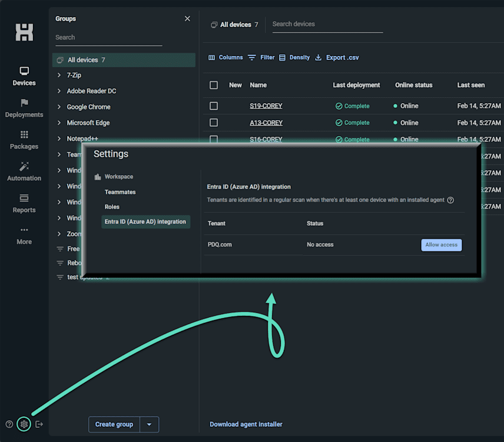
Task: Click the help icon beside tenant scan description
Action: click(450, 200)
